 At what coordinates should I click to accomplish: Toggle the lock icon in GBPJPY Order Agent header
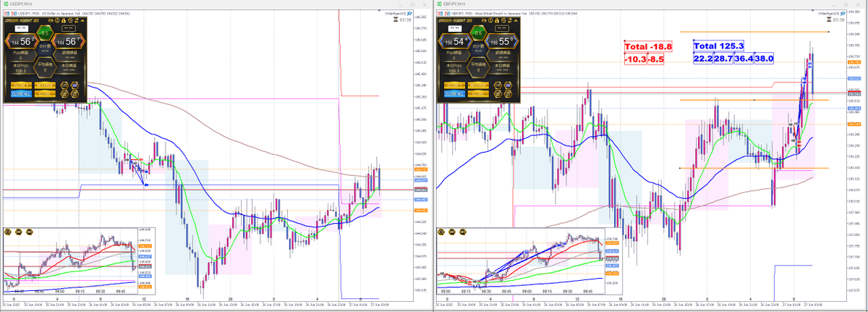(497, 20)
